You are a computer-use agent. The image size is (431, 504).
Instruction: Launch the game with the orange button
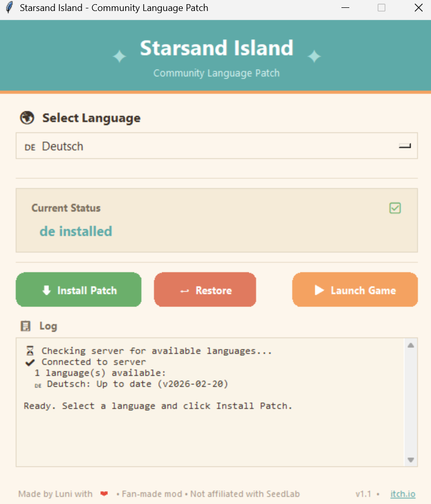point(355,290)
